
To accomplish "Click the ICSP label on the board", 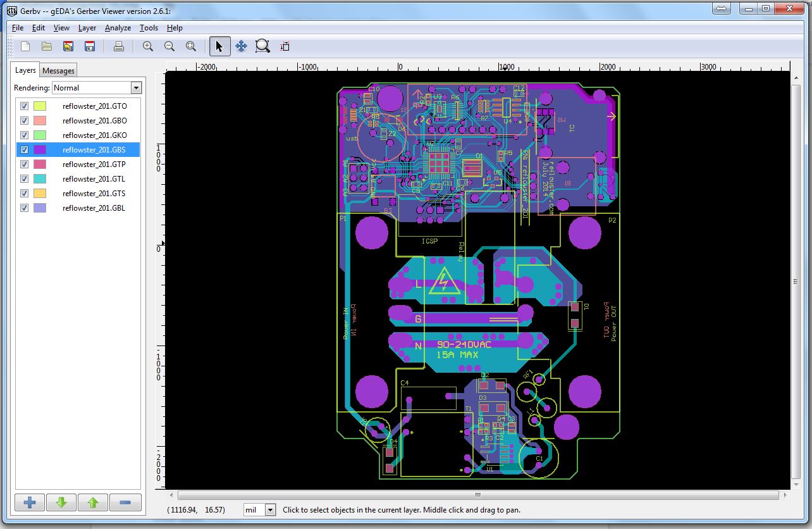I will click(x=429, y=241).
